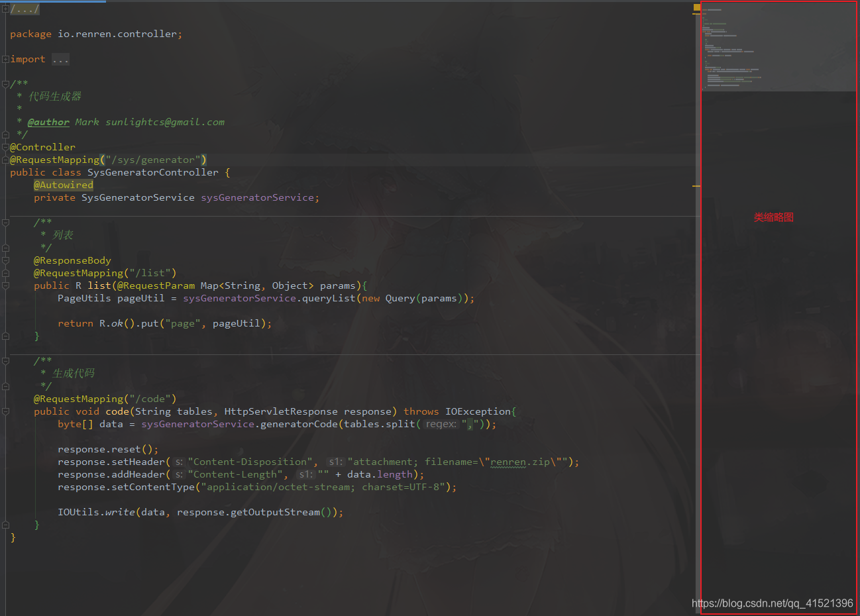Click the "Content-Disposition" string

point(250,462)
